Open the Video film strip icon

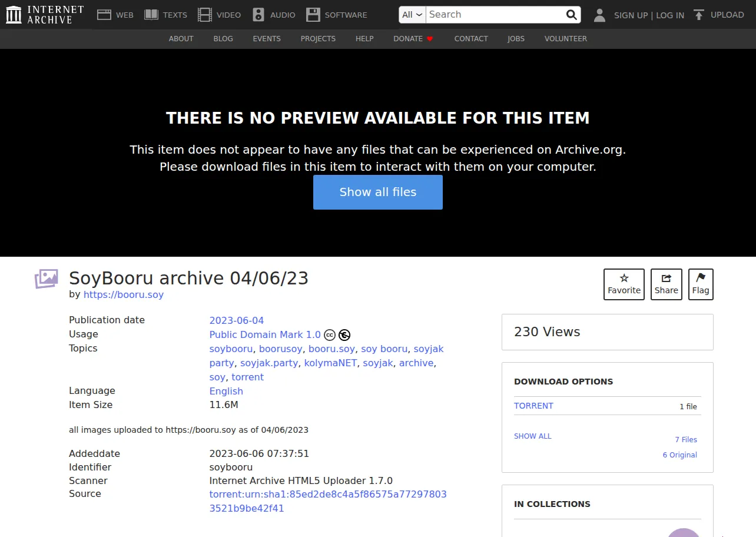coord(205,15)
